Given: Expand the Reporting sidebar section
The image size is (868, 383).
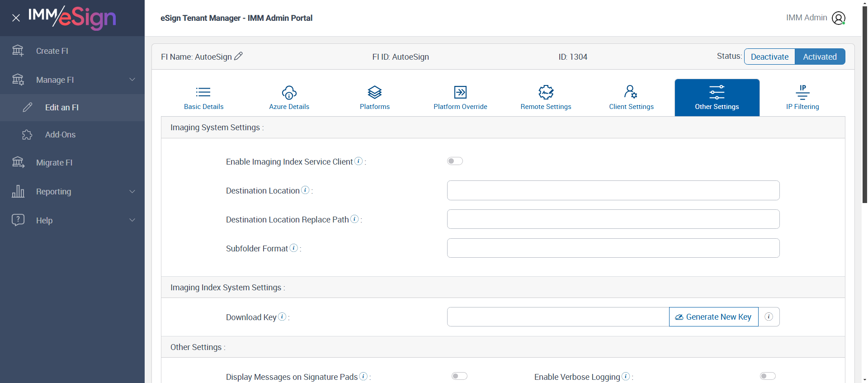Looking at the screenshot, I should [72, 192].
